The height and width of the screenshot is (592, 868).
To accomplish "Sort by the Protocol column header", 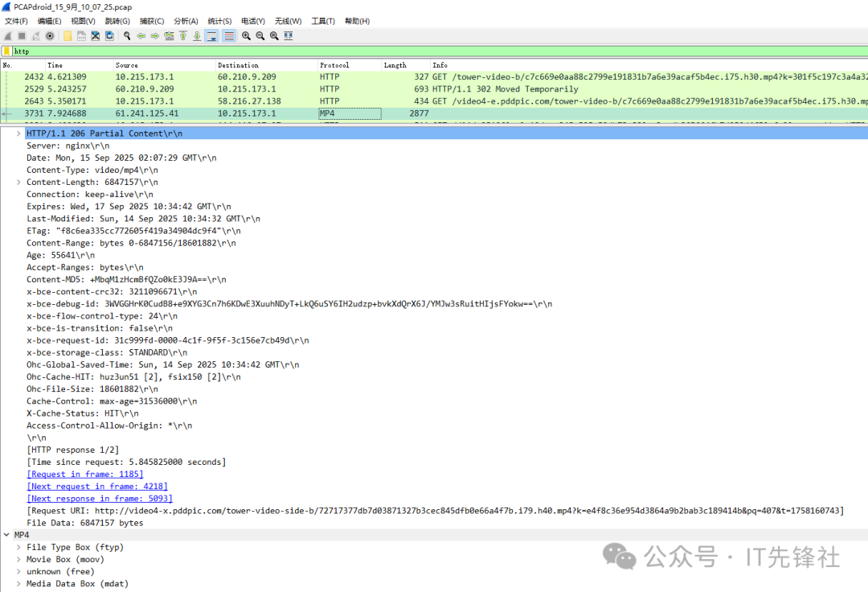I will click(350, 65).
